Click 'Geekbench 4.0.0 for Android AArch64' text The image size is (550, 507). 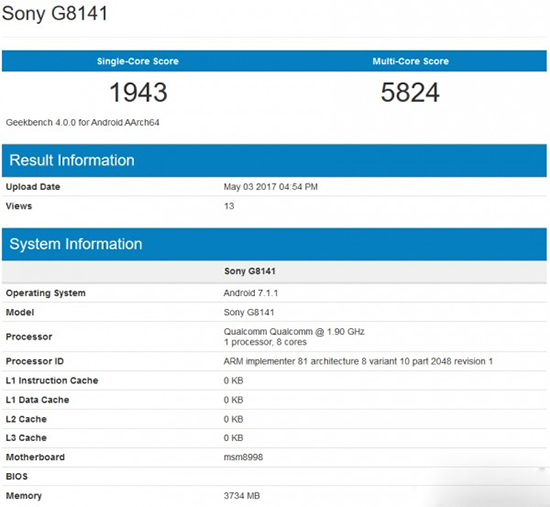(82, 122)
